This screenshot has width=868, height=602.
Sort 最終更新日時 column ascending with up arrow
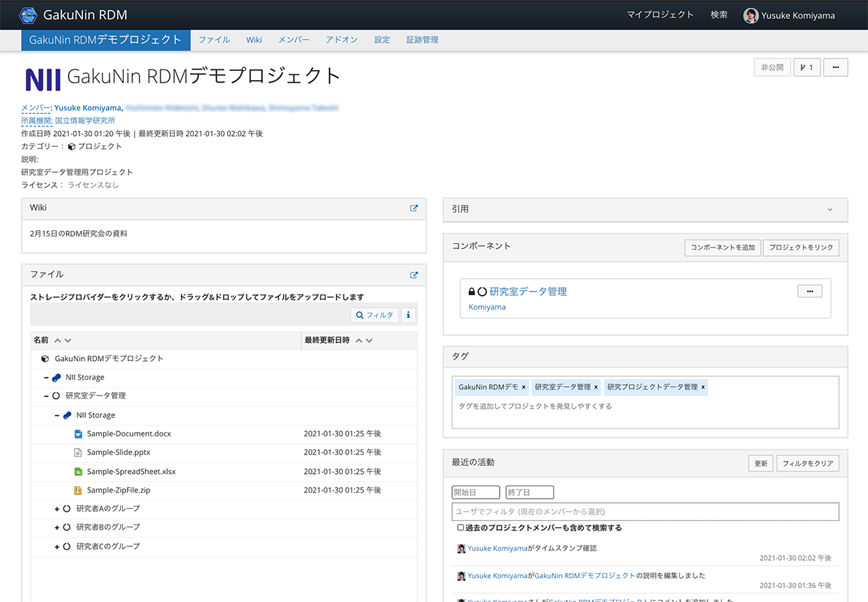[x=359, y=340]
